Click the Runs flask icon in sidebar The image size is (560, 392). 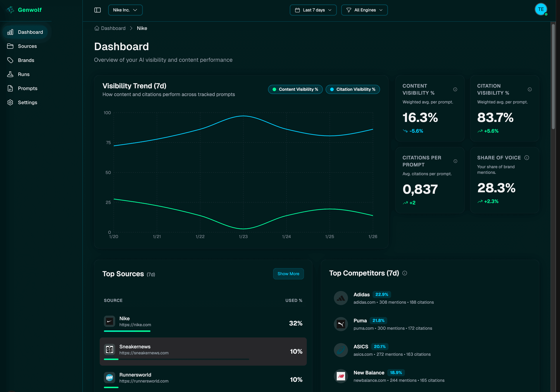coord(10,74)
